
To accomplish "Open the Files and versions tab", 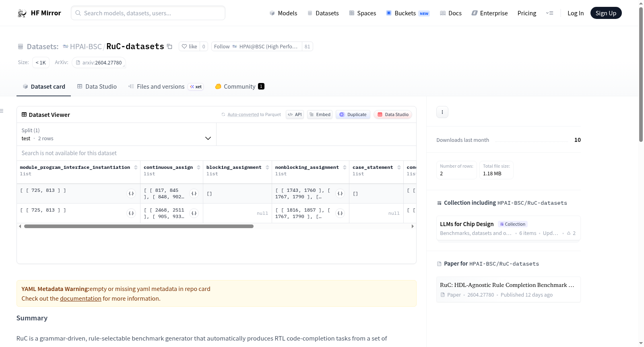I will point(166,87).
